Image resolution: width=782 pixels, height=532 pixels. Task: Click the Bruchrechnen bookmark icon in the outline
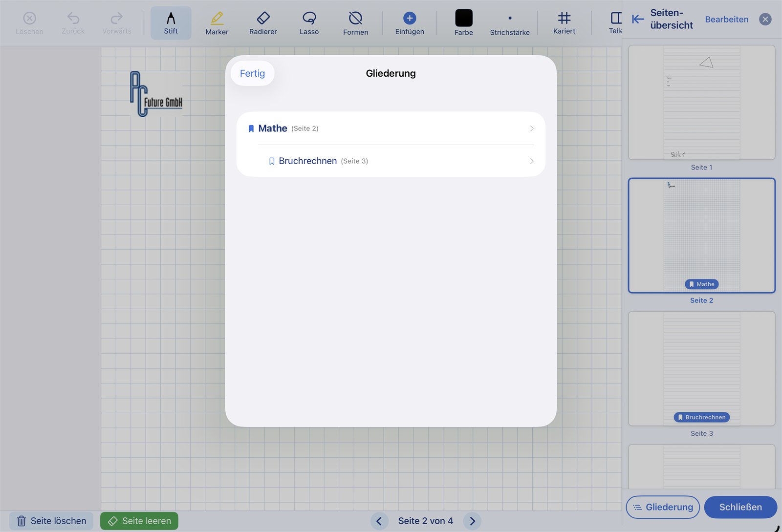tap(272, 161)
